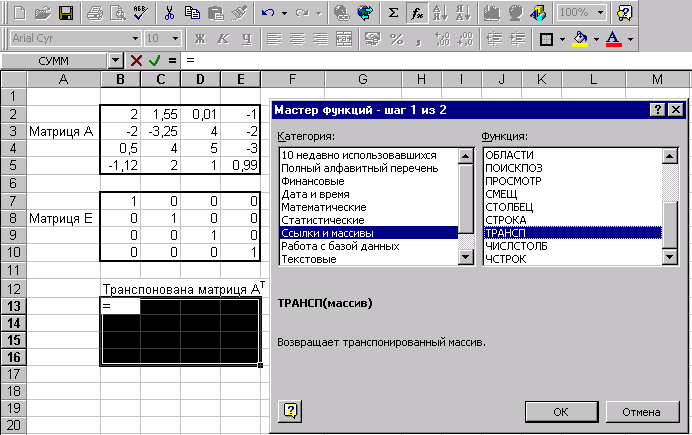Decrease decimal places
The image size is (692, 435).
pos(465,39)
